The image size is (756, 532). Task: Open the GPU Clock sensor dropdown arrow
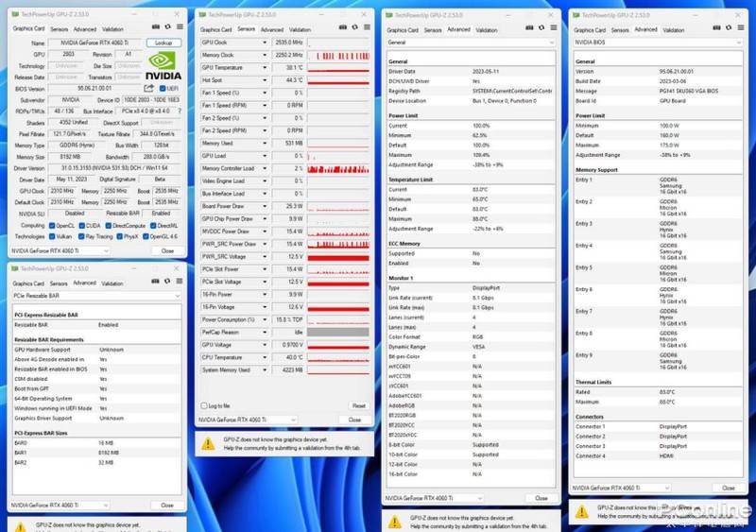(x=265, y=43)
